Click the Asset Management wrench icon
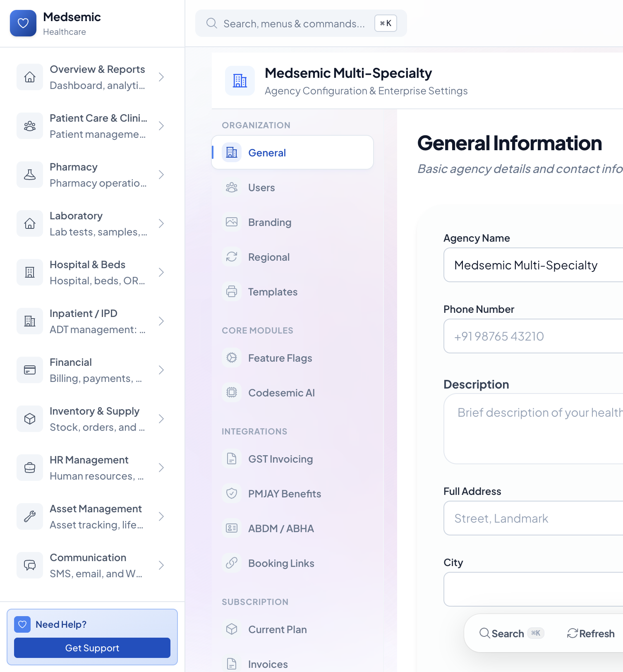Image resolution: width=623 pixels, height=672 pixels. pos(30,516)
